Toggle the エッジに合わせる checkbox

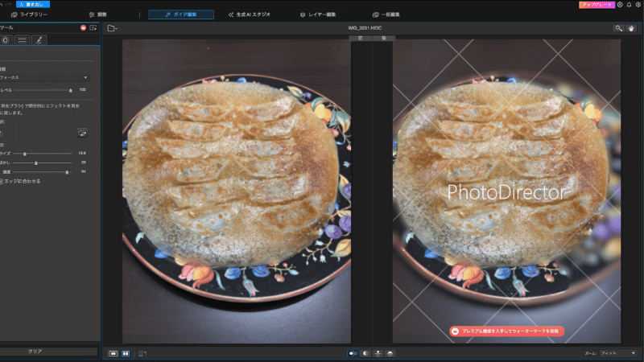click(x=2, y=182)
